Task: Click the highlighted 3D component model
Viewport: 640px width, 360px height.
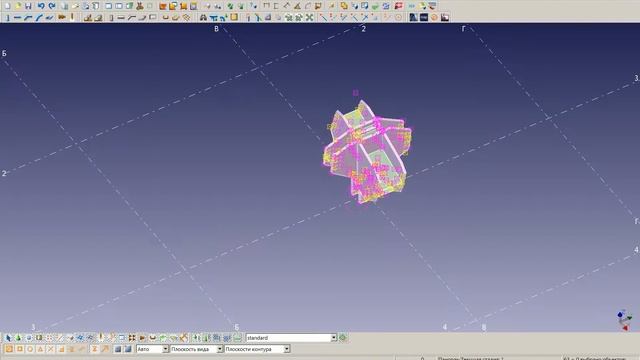Action: [x=367, y=152]
